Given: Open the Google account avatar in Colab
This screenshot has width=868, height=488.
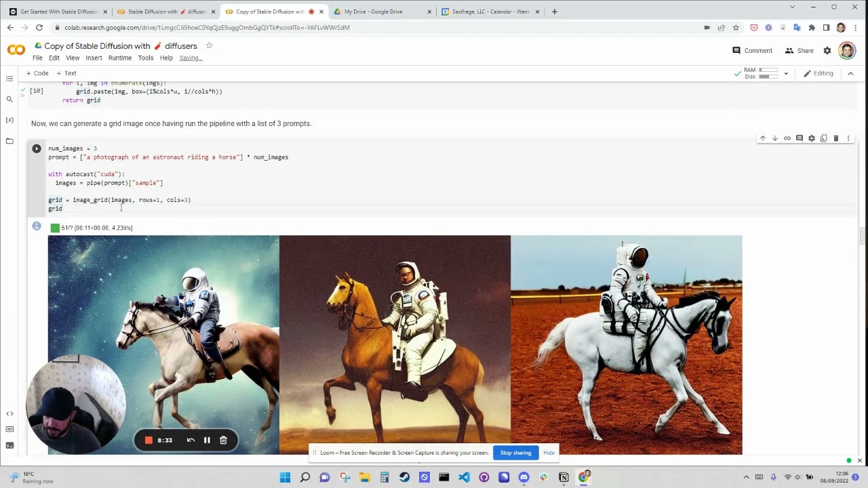Looking at the screenshot, I should 846,51.
